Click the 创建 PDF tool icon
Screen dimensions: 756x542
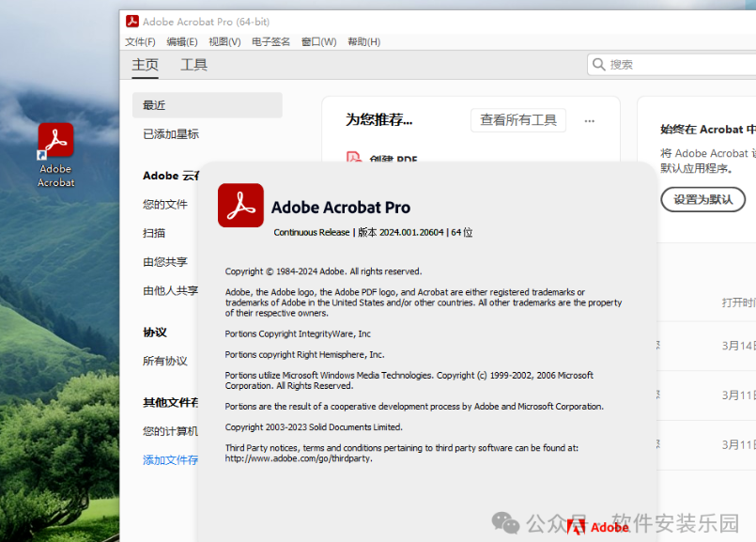(x=354, y=158)
